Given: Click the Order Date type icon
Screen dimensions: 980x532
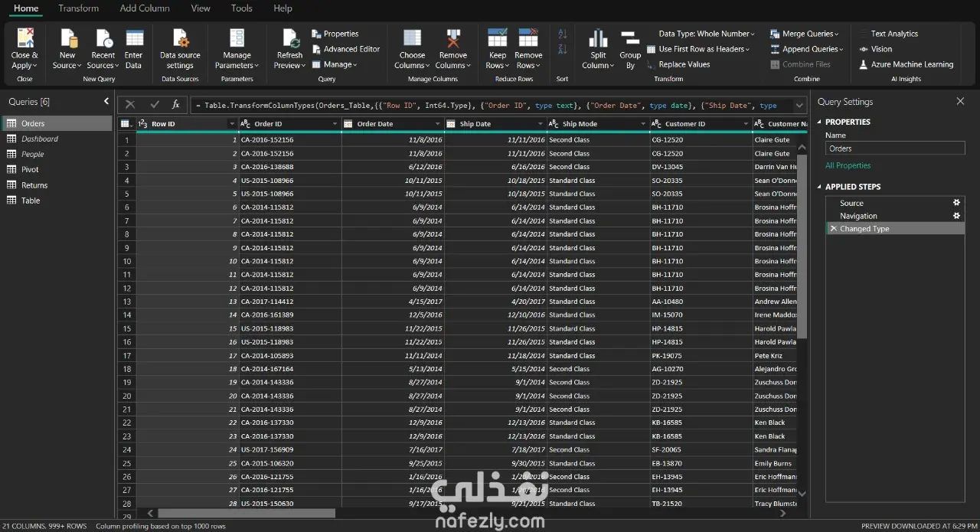Looking at the screenshot, I should pyautogui.click(x=348, y=123).
